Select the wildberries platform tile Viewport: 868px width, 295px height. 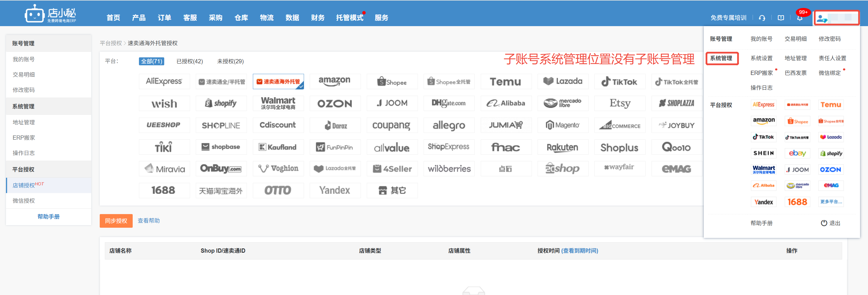coord(449,169)
